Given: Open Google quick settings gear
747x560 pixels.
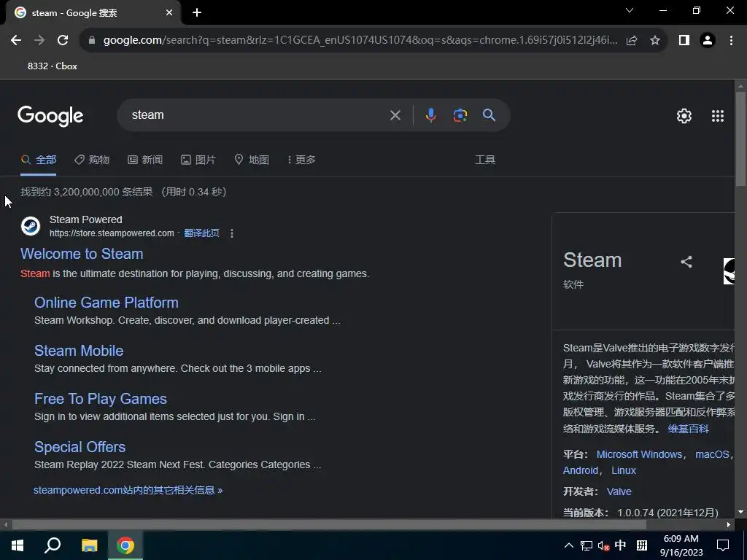Looking at the screenshot, I should (x=684, y=116).
